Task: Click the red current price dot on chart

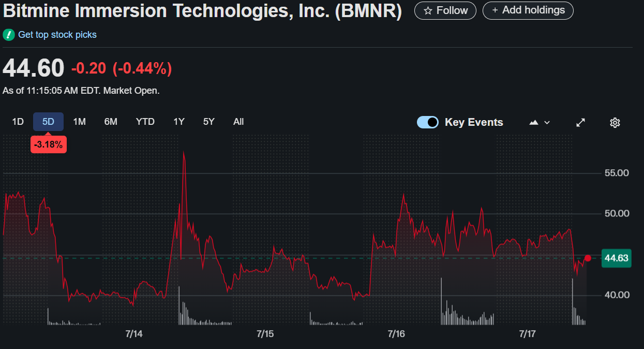Action: (588, 258)
